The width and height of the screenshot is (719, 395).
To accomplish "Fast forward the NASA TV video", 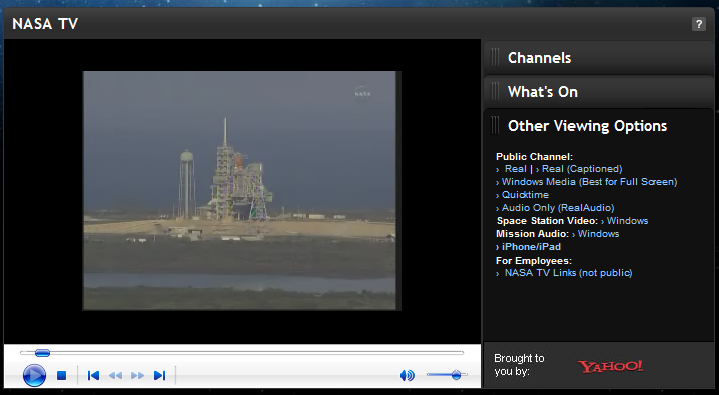I will [138, 376].
